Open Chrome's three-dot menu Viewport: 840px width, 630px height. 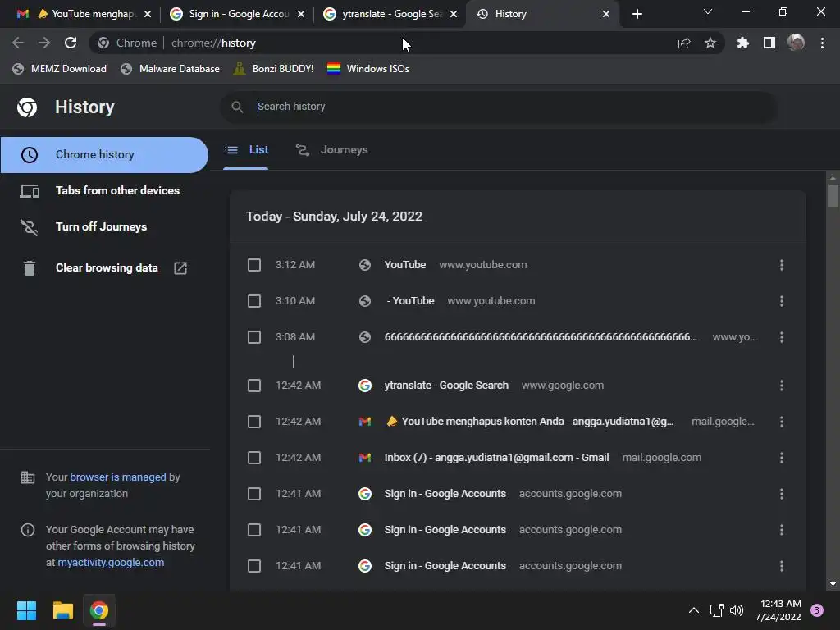(x=822, y=43)
